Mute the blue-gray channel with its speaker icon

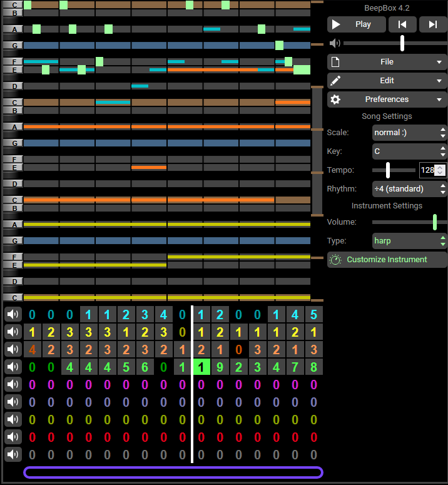coord(13,402)
